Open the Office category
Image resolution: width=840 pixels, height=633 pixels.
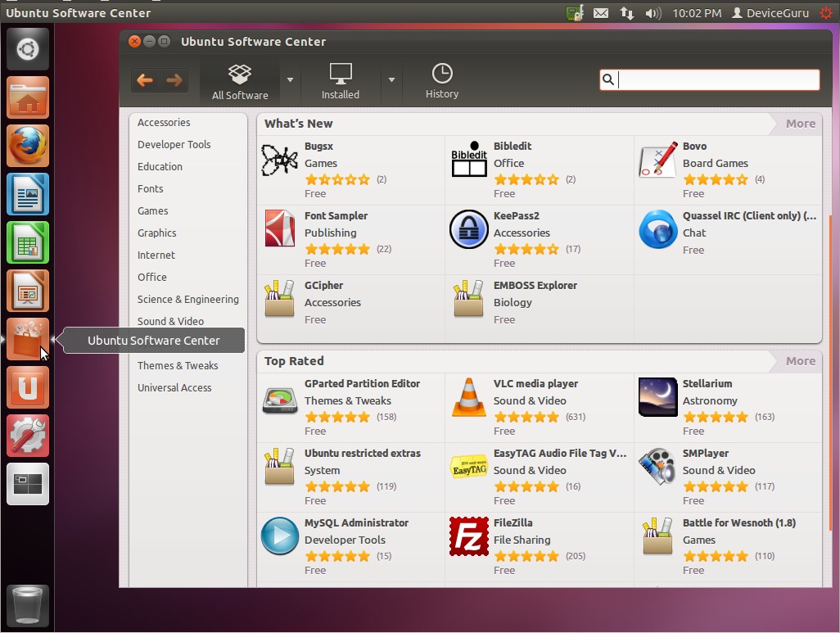tap(152, 277)
